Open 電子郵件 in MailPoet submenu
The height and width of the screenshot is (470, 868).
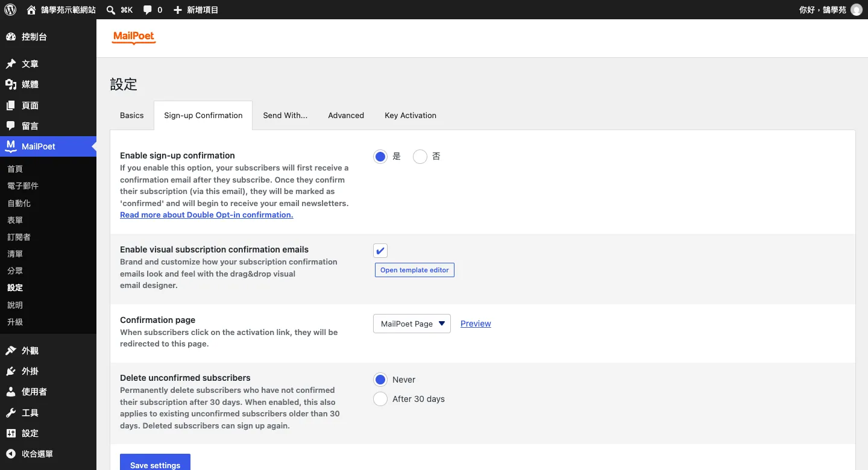[x=23, y=186]
